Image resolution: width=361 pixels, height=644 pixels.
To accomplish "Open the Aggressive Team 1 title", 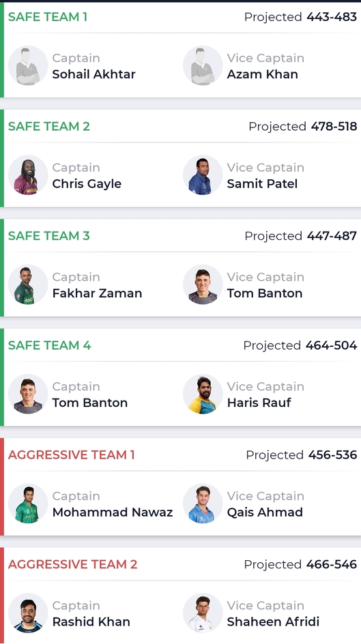I will 72,455.
